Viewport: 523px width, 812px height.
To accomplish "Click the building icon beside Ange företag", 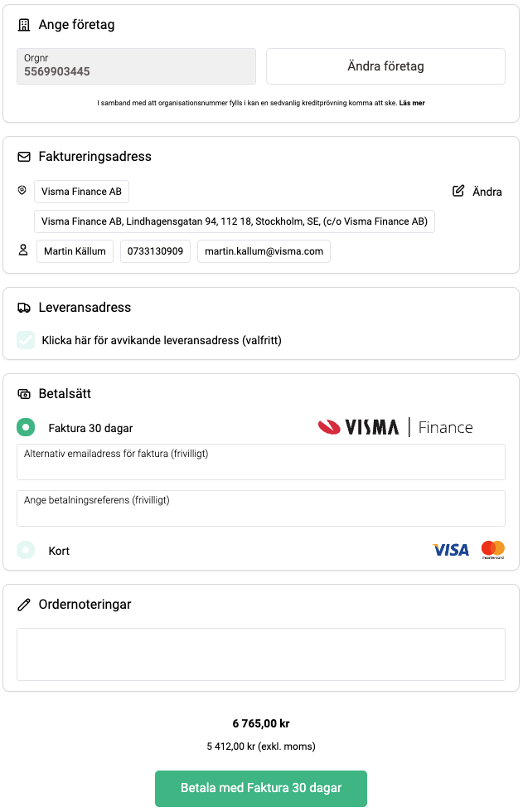I will pos(24,25).
